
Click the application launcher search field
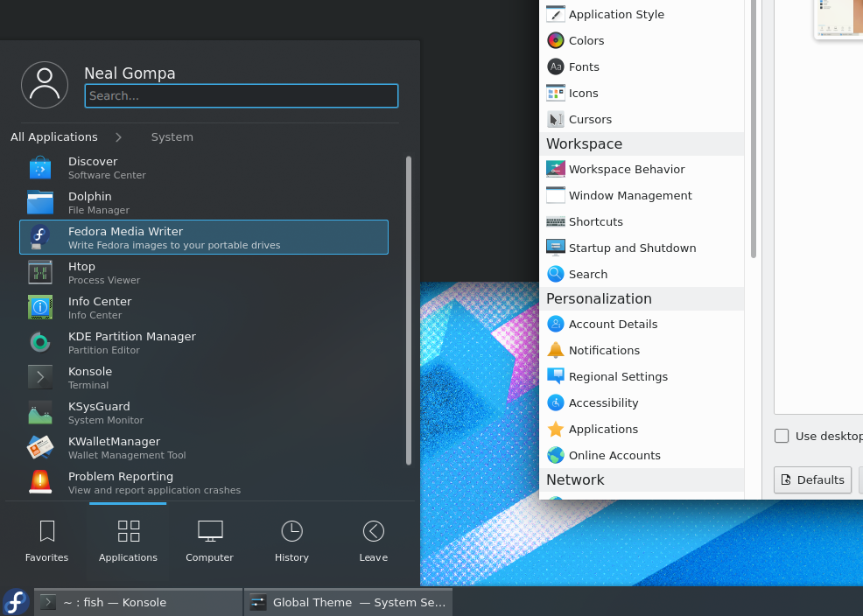pyautogui.click(x=241, y=95)
